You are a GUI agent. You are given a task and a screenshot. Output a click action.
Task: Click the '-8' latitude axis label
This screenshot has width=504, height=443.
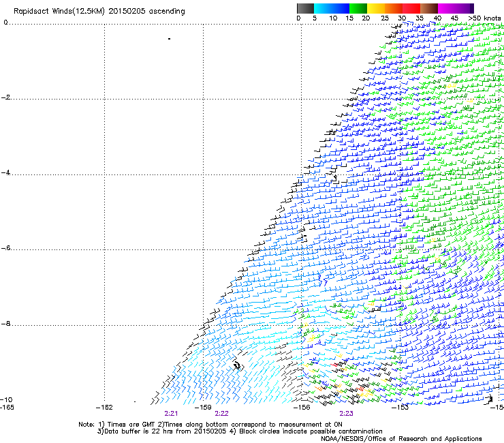click(x=5, y=323)
